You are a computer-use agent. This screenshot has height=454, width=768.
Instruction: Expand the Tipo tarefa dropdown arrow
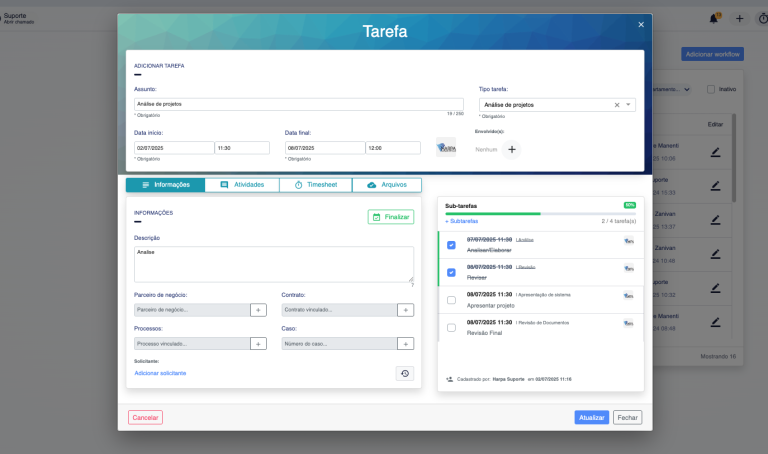click(x=628, y=104)
